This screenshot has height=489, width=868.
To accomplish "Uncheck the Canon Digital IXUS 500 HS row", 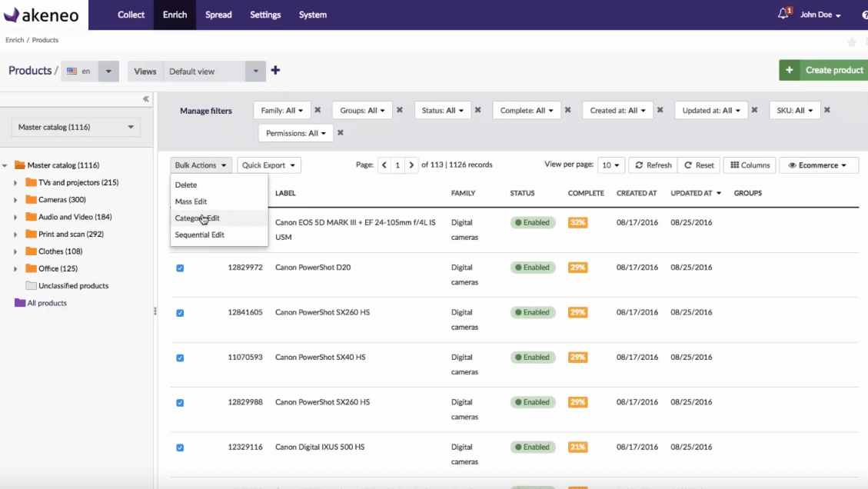I will 180,447.
